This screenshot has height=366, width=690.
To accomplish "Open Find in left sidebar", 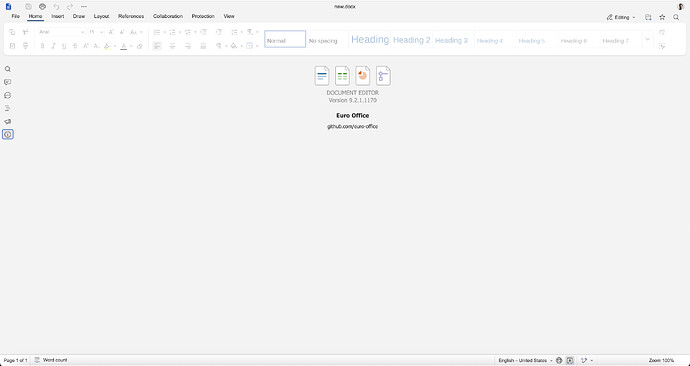I will pyautogui.click(x=7, y=69).
